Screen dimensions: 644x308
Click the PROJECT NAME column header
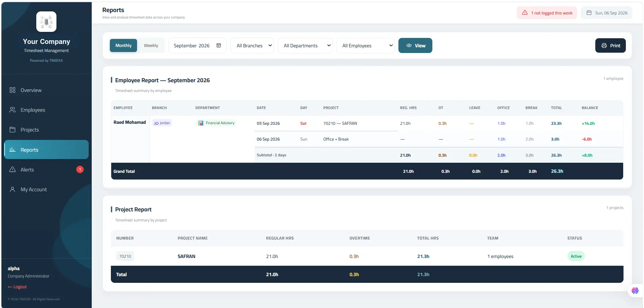pos(192,238)
